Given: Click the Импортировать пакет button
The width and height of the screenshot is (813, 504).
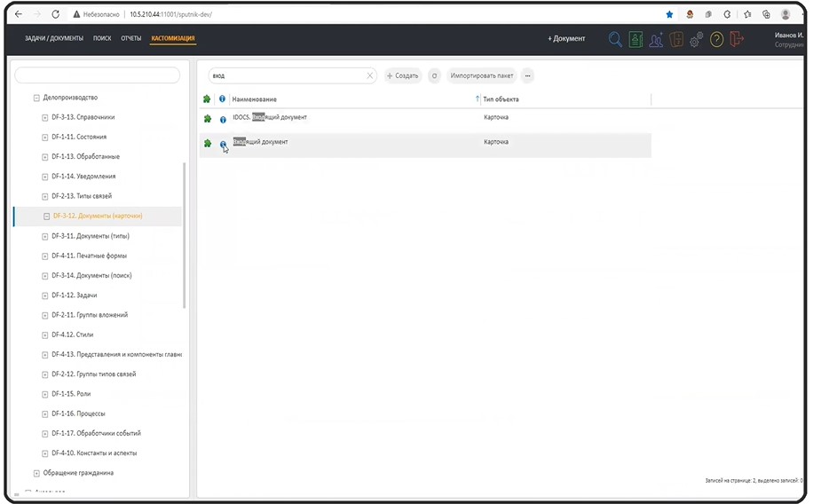Looking at the screenshot, I should click(482, 75).
